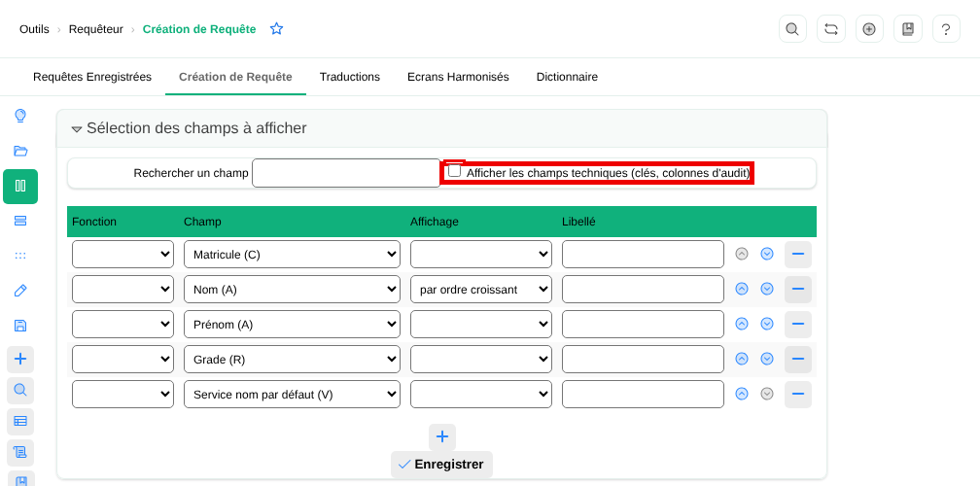Go to Requêteur in breadcrumb
Screen dimensions: 980x486
coord(95,29)
